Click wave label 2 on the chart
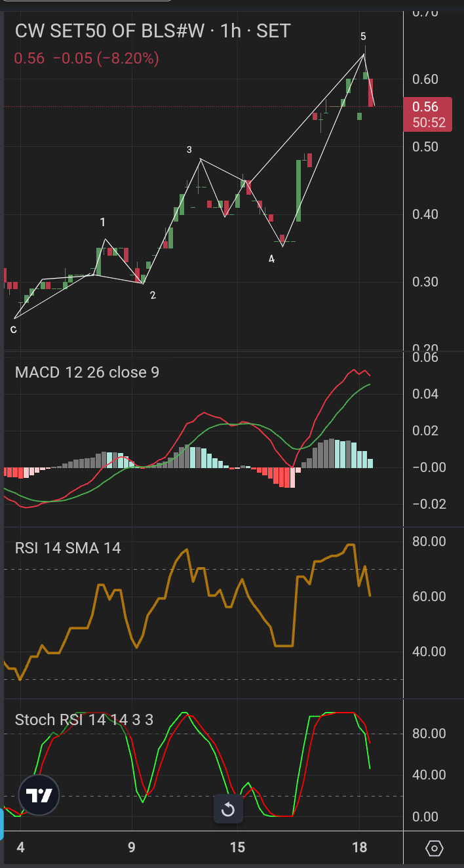464x868 pixels. point(153,295)
